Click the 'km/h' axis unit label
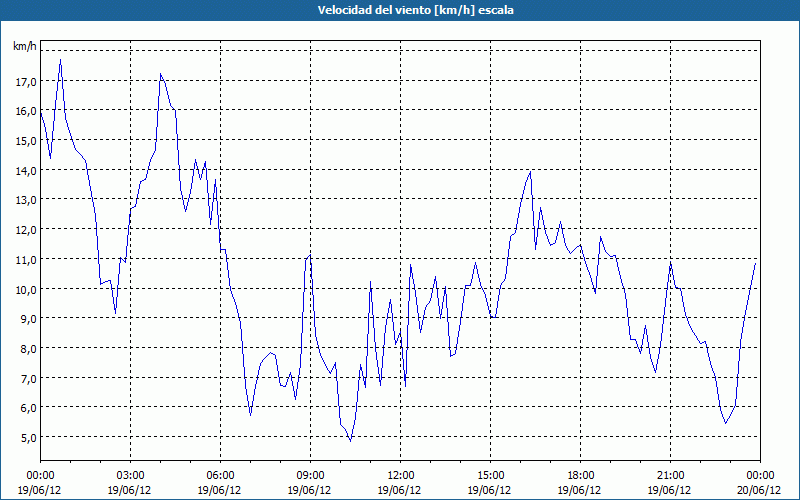The image size is (800, 500). (x=25, y=46)
